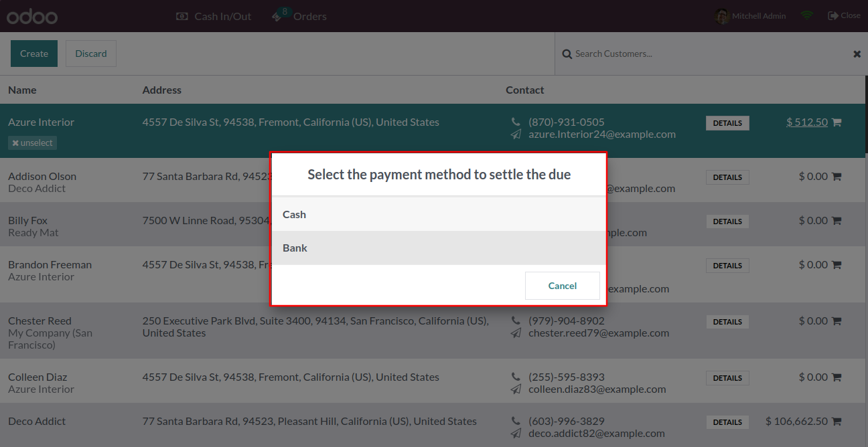Click the Cash In/Out banknote icon
The image size is (868, 447).
(x=182, y=16)
